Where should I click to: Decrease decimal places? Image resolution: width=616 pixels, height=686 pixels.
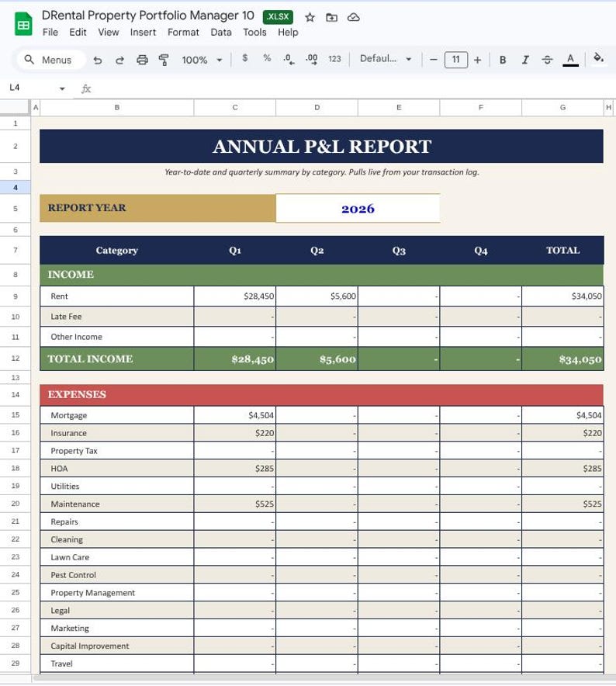tap(289, 59)
